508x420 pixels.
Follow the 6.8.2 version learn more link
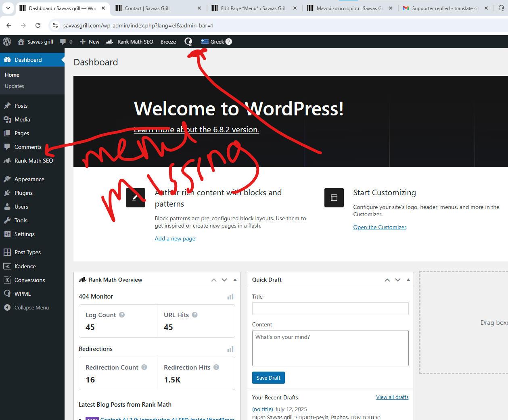click(197, 130)
